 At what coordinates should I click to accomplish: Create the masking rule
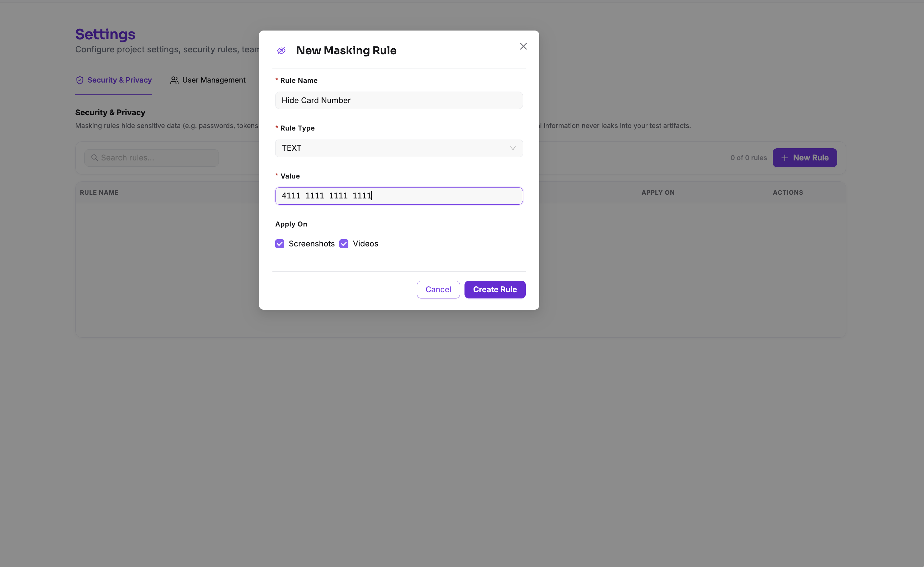[x=495, y=289]
